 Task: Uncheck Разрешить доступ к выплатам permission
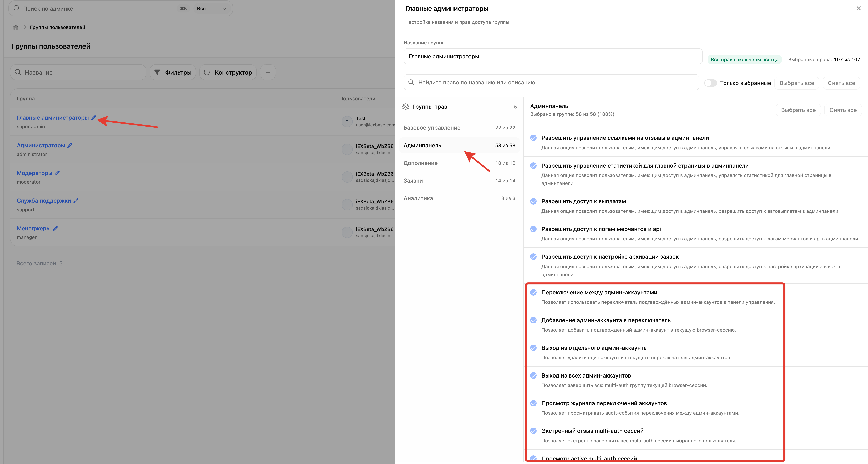click(533, 201)
